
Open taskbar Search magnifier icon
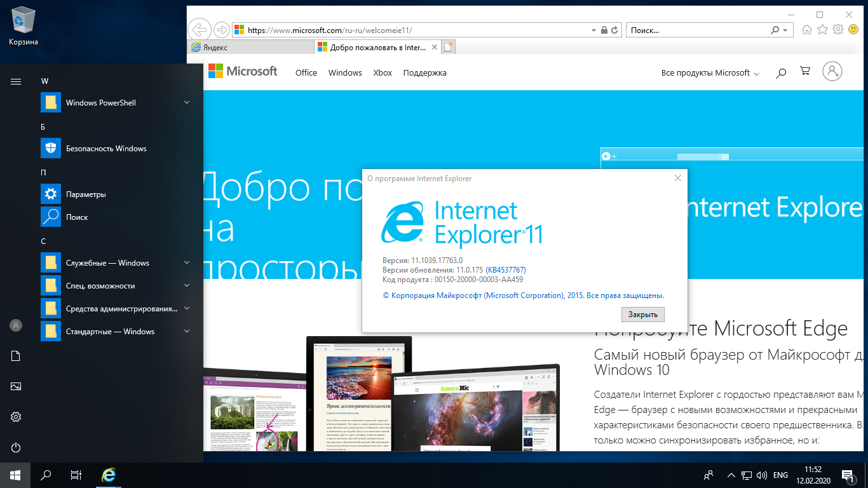tap(46, 475)
